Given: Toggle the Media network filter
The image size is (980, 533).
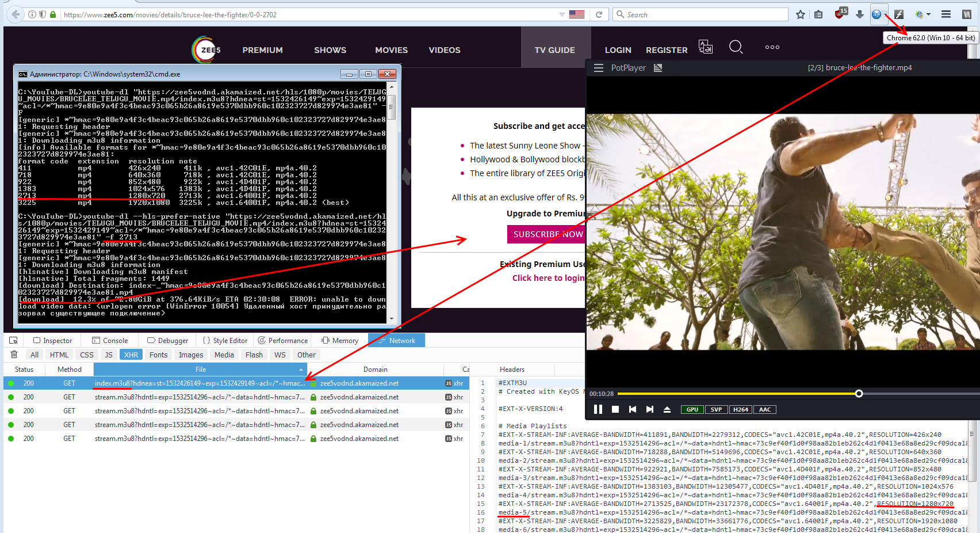Looking at the screenshot, I should [224, 355].
